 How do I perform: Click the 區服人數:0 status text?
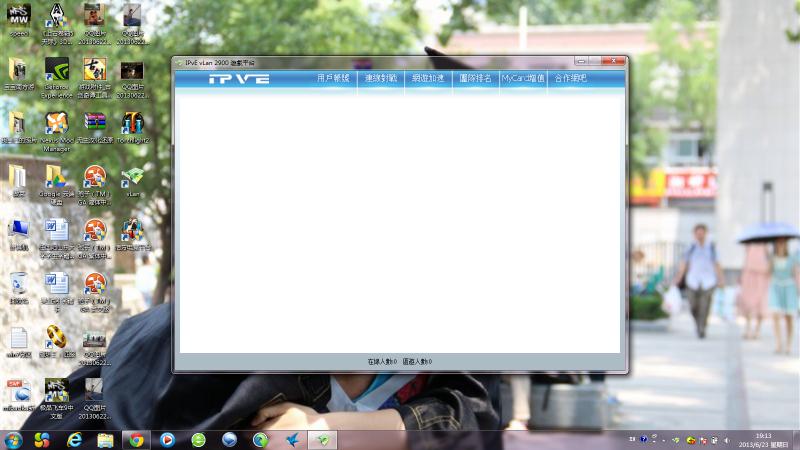point(417,361)
